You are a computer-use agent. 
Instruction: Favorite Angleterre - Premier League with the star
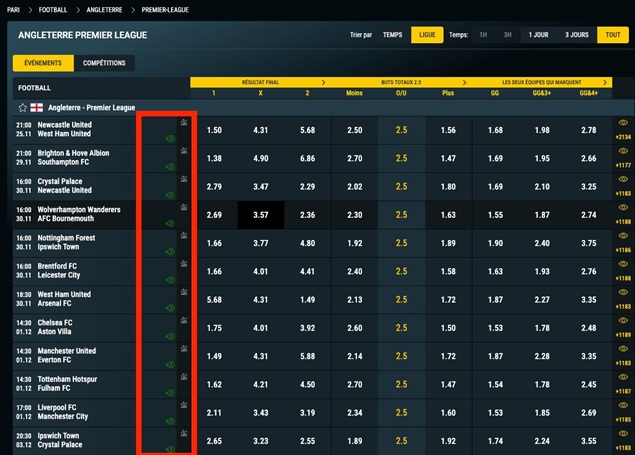[23, 108]
